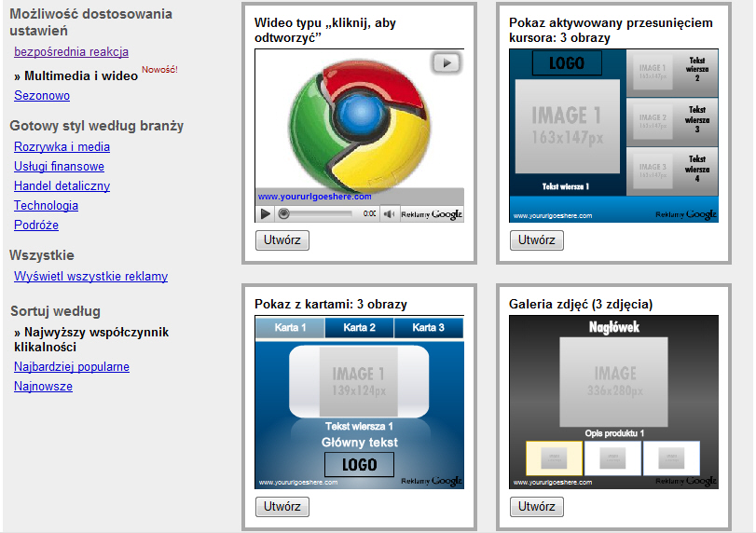
Task: Select the Karta 3 tab
Action: tap(428, 328)
